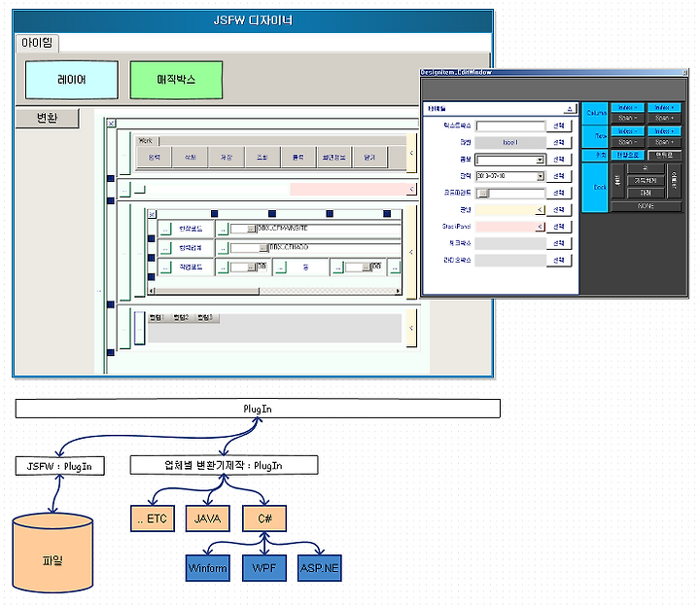Select the 아래 bottom dock option
Screen dimensions: 700x608
[x=646, y=193]
